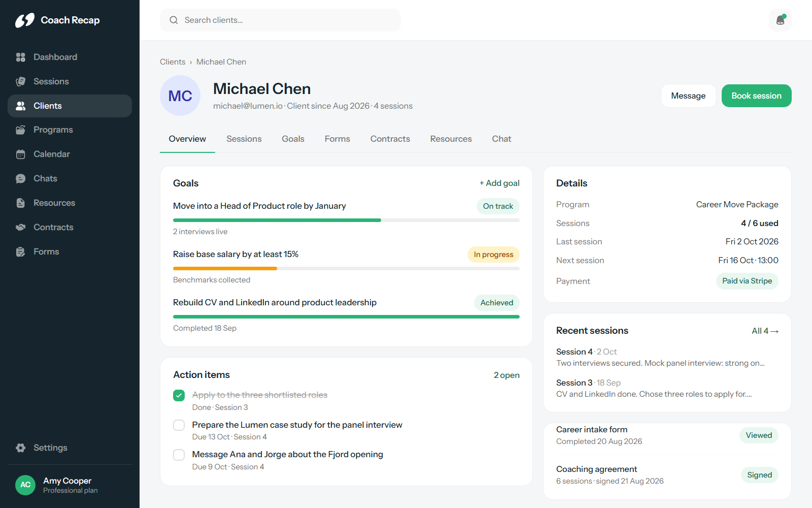
Task: Click the Message button
Action: click(x=688, y=96)
